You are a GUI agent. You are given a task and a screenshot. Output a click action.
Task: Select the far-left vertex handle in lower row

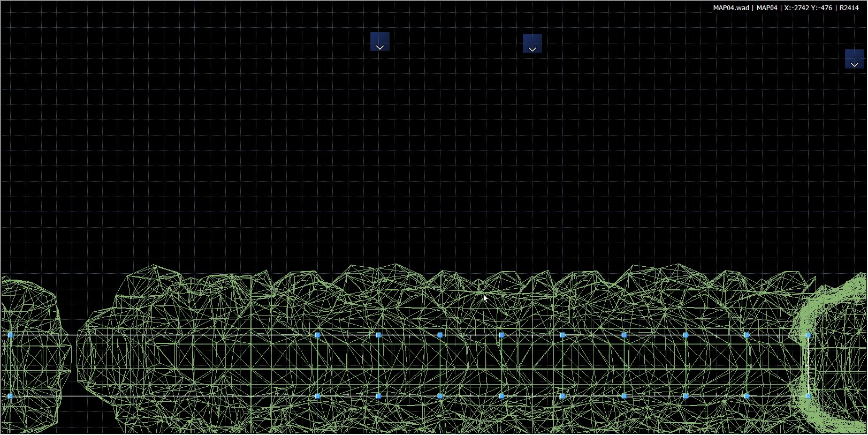click(x=10, y=396)
